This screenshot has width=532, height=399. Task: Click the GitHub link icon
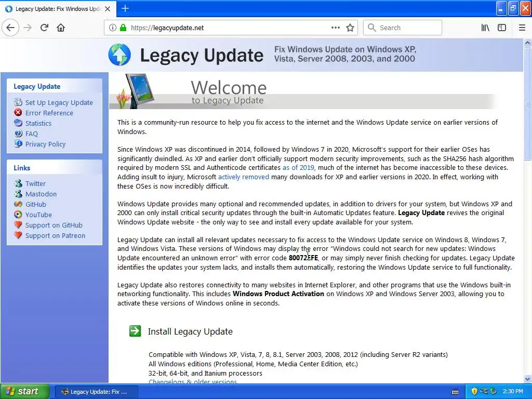click(18, 204)
